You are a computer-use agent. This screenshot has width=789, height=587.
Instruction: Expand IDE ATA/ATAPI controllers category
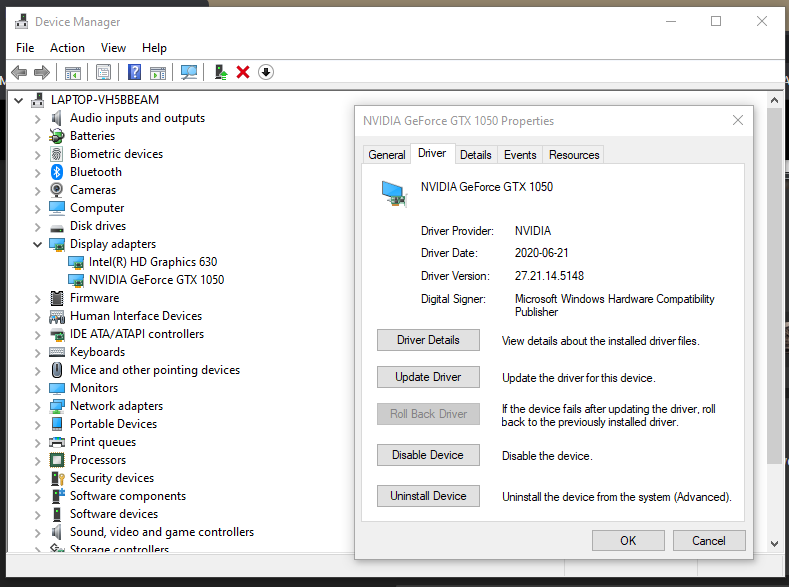[x=37, y=334]
